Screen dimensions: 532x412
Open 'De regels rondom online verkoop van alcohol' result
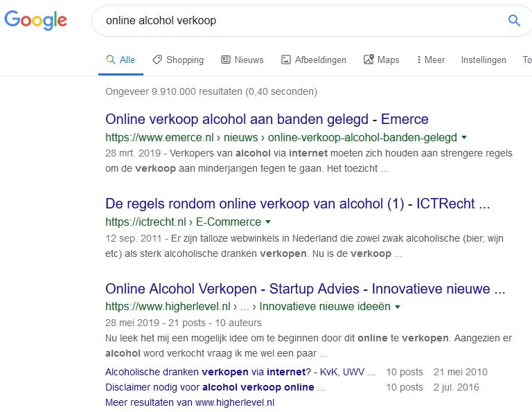click(x=298, y=204)
